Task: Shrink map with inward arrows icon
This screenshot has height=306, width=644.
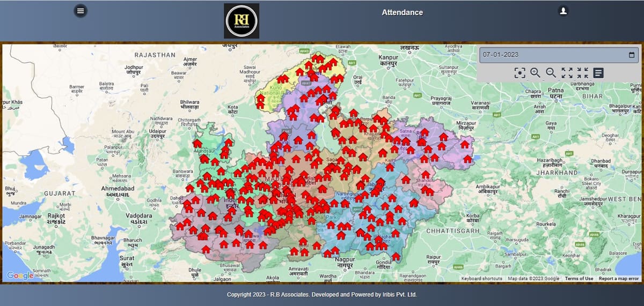Action: [x=582, y=73]
